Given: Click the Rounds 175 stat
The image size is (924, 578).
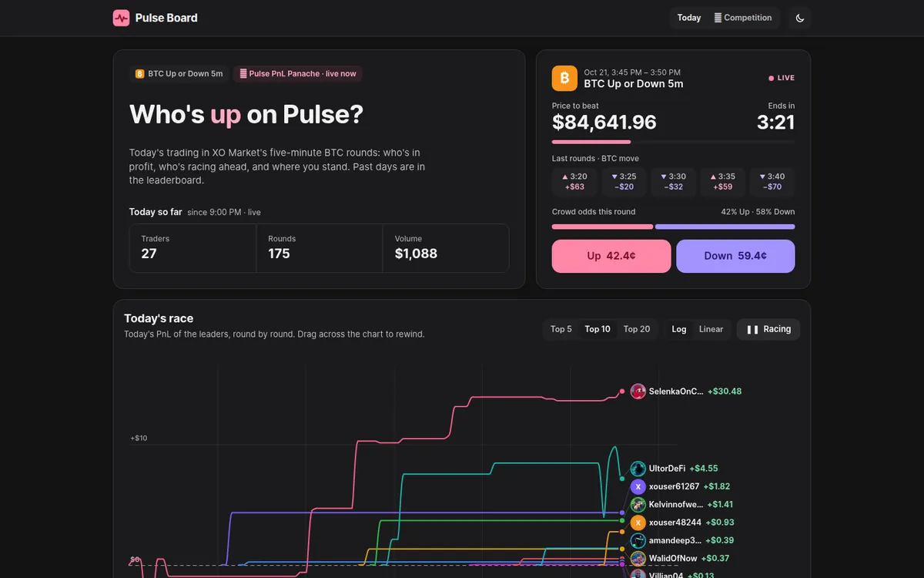Looking at the screenshot, I should pos(320,248).
